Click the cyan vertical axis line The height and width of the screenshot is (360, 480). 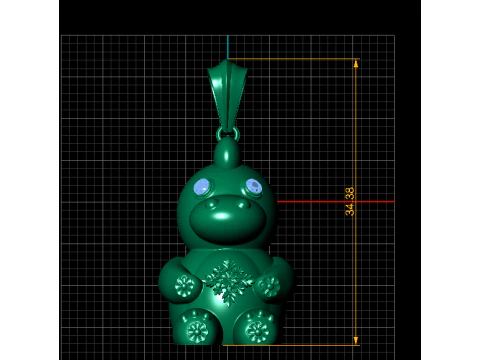(228, 47)
